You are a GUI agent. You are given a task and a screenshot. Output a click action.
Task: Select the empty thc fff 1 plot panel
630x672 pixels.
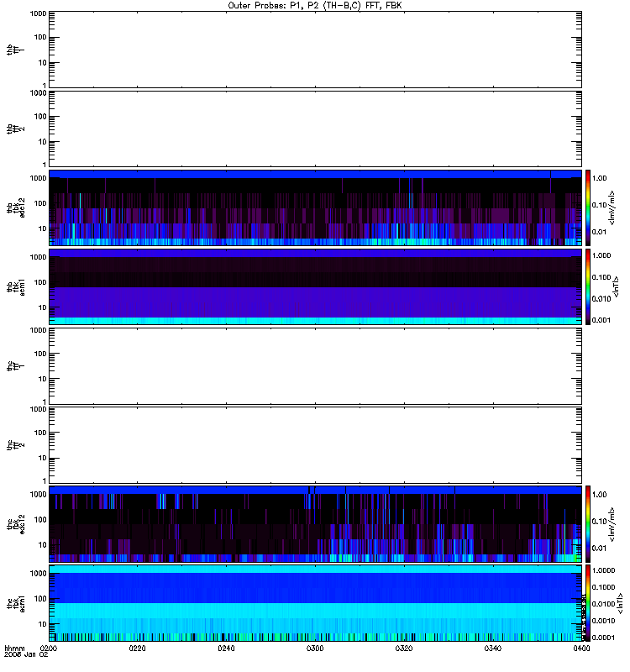315,366
